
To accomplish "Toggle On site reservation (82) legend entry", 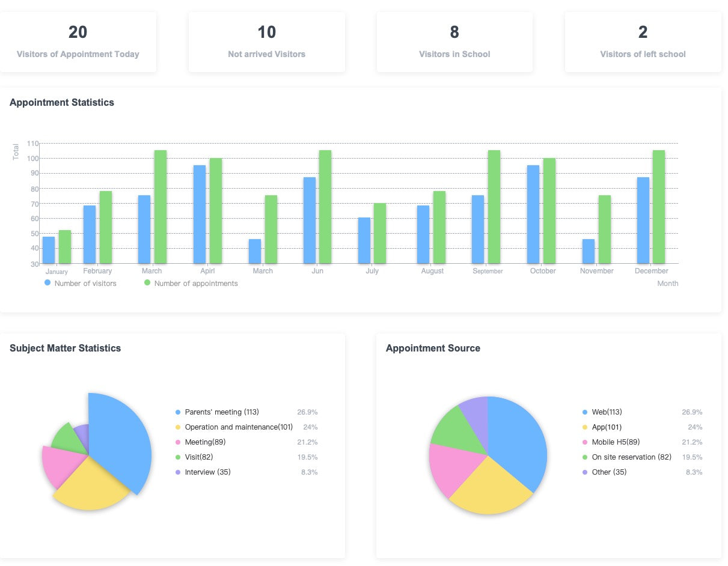I will pyautogui.click(x=627, y=457).
